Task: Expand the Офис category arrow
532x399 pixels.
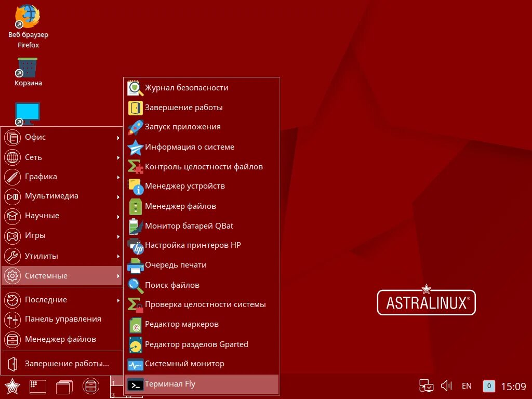Action: coord(118,138)
